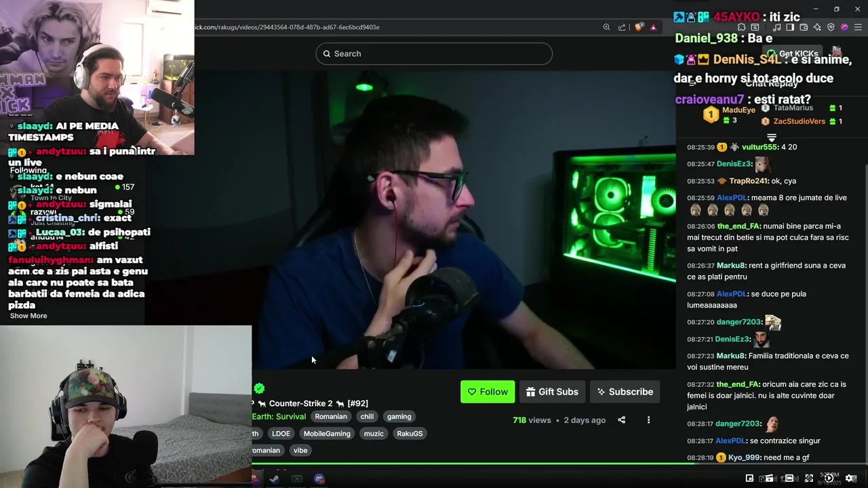Viewport: 868px width, 488px height.
Task: Open the browser extensions puzzle icon
Action: [741, 27]
